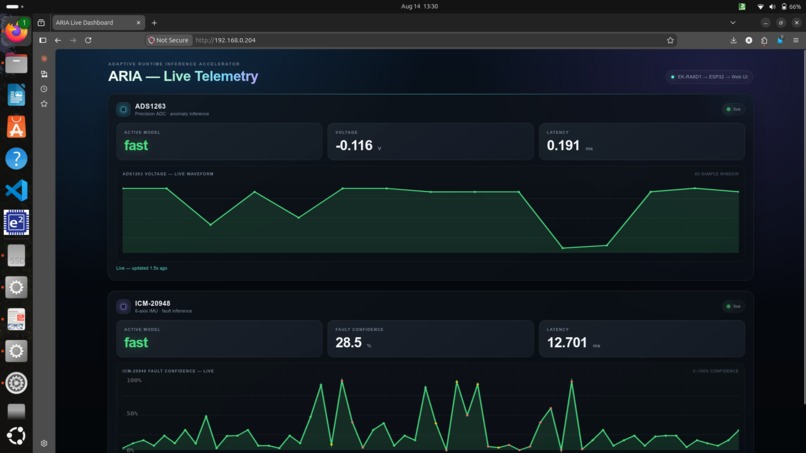Open the clock calendar menu
This screenshot has width=806, height=453.
click(x=419, y=7)
